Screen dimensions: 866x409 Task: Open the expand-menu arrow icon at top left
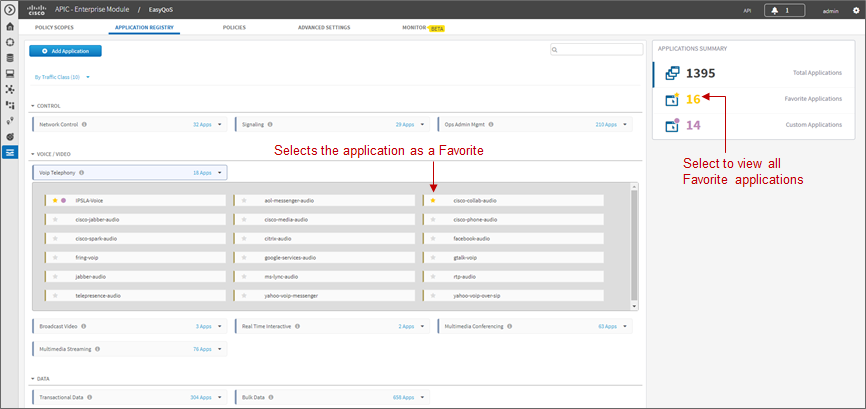[x=9, y=9]
